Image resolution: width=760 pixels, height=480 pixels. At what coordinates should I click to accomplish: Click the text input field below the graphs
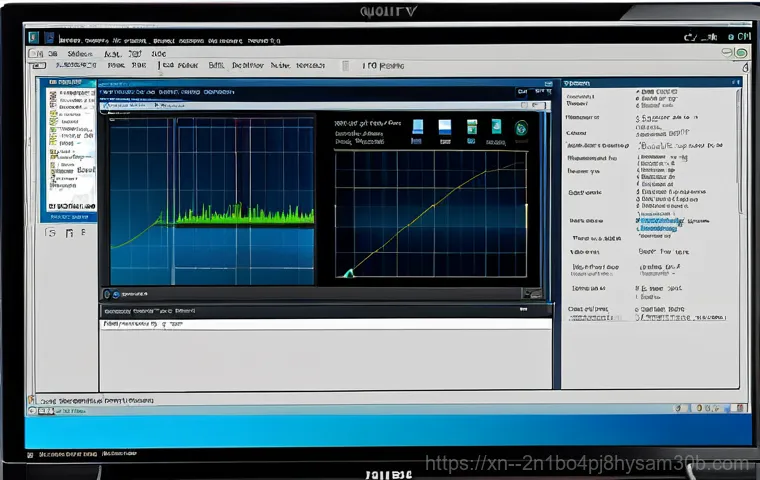[326, 325]
